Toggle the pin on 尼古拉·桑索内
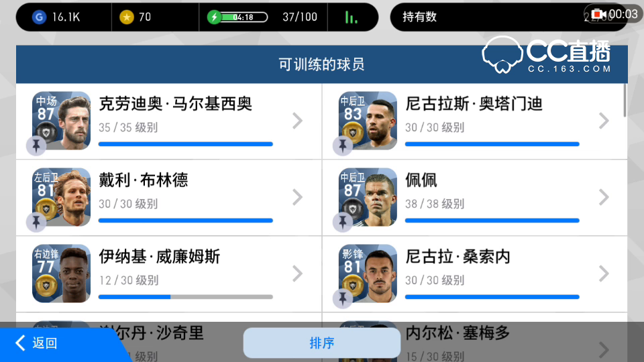Screen dimensions: 644x362 [x=343, y=298]
